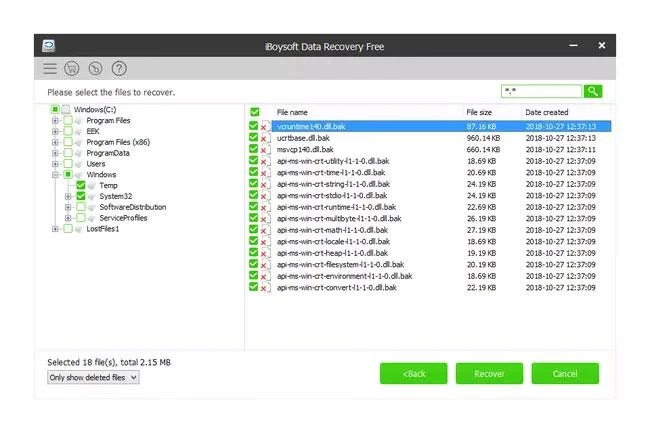The width and height of the screenshot is (650, 433).
Task: Click the iBoysoft app logo in title bar
Action: click(49, 46)
